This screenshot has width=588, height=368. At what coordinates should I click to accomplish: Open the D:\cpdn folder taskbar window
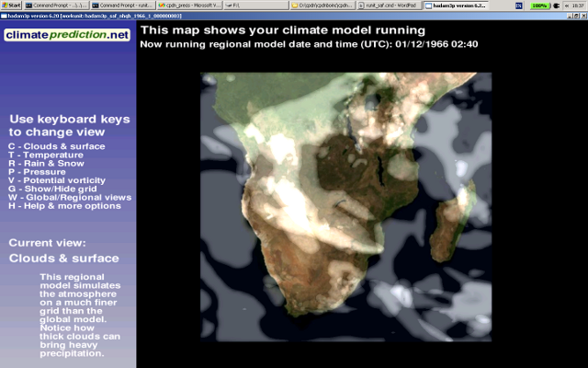point(322,6)
